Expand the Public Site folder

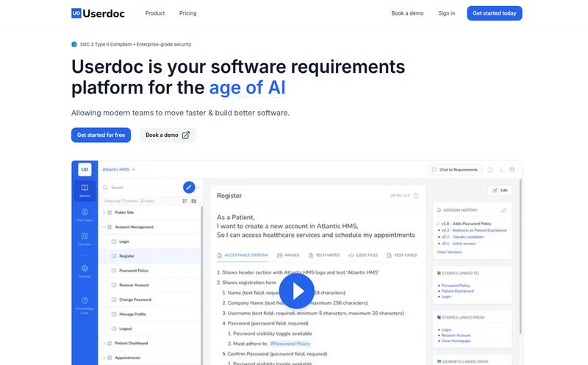[104, 213]
